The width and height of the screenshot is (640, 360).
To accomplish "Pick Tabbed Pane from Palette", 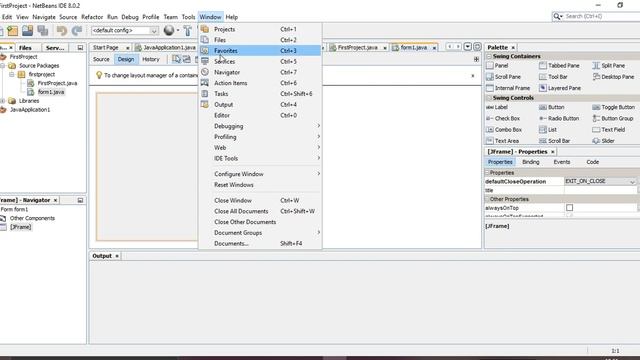I will (560, 66).
